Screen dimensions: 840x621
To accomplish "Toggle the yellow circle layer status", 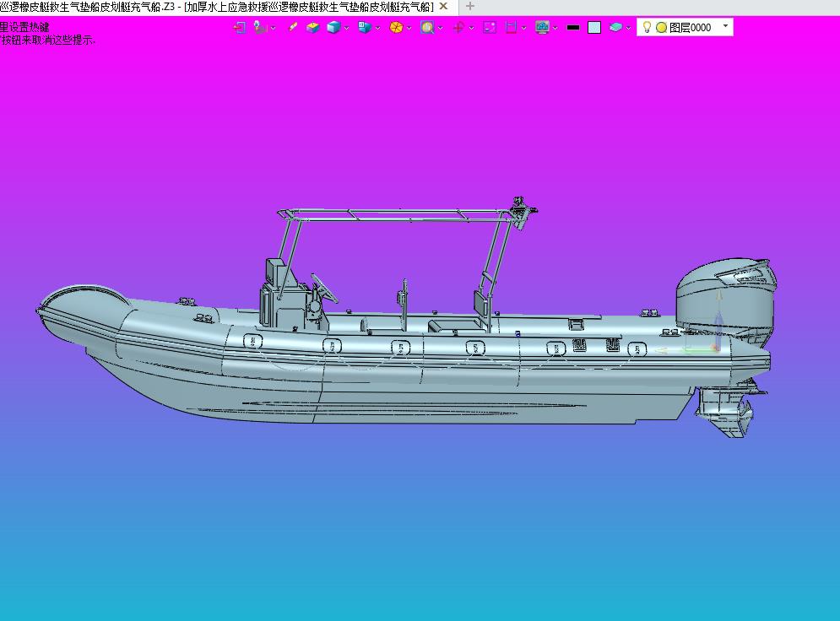I will [661, 27].
